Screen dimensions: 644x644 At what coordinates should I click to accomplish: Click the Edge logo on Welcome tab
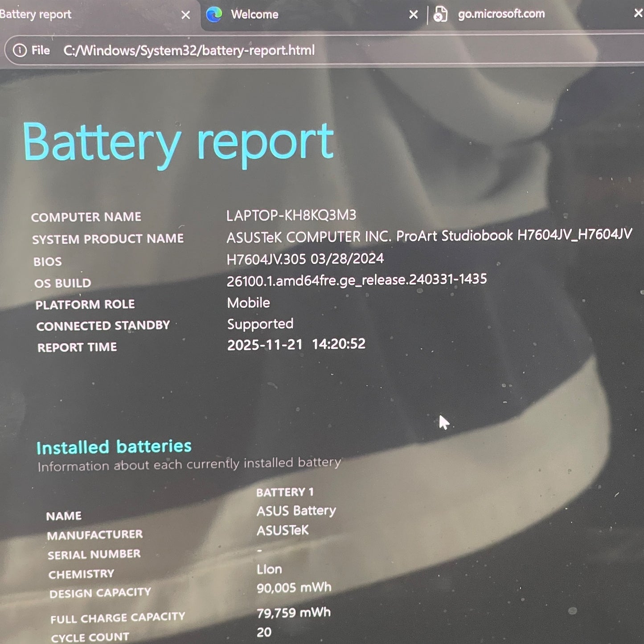(214, 15)
